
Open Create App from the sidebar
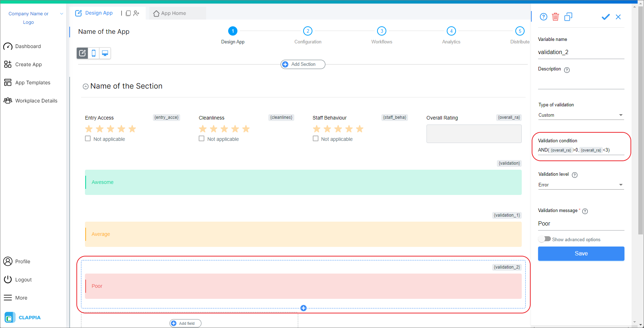(28, 64)
